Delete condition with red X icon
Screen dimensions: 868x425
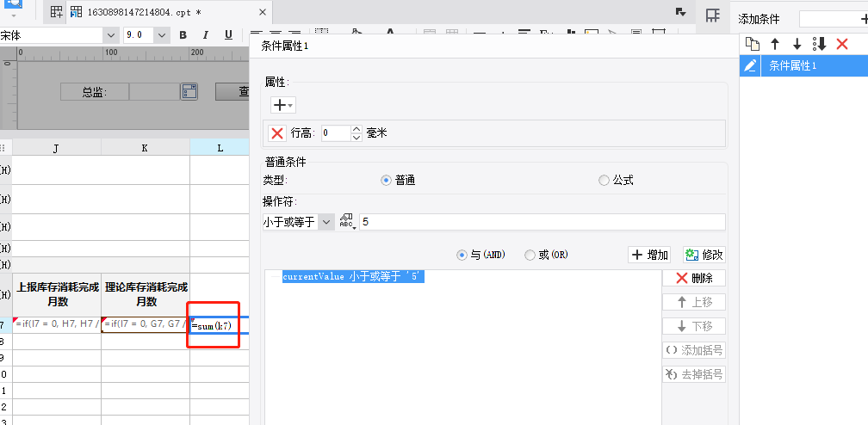point(842,44)
